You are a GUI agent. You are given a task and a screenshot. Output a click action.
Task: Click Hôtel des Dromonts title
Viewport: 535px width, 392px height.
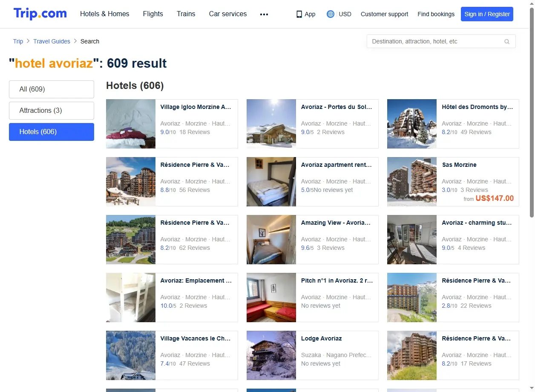pos(477,107)
